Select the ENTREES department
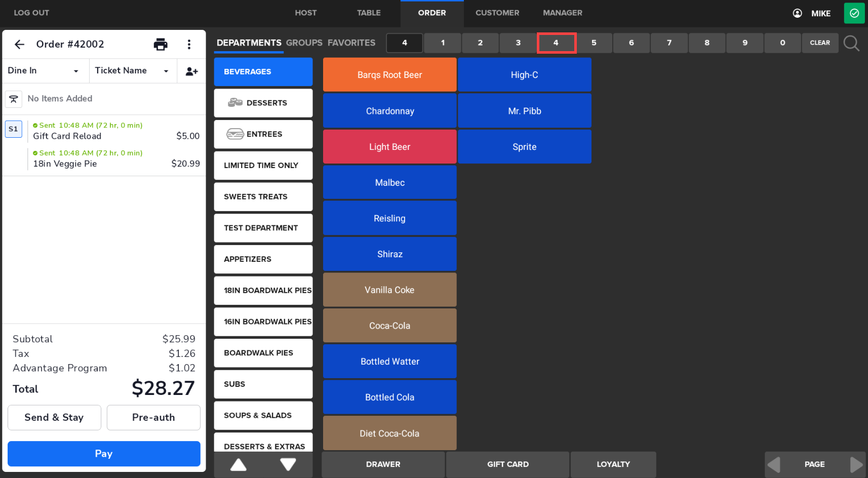868x478 pixels. pyautogui.click(x=263, y=134)
